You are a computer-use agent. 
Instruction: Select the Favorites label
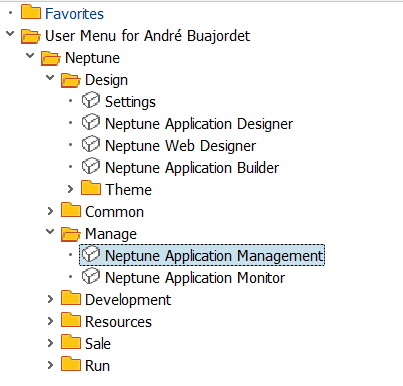click(x=74, y=14)
